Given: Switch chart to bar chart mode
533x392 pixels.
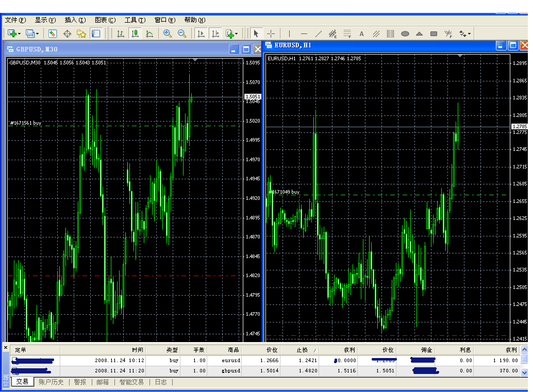Looking at the screenshot, I should click(x=121, y=33).
